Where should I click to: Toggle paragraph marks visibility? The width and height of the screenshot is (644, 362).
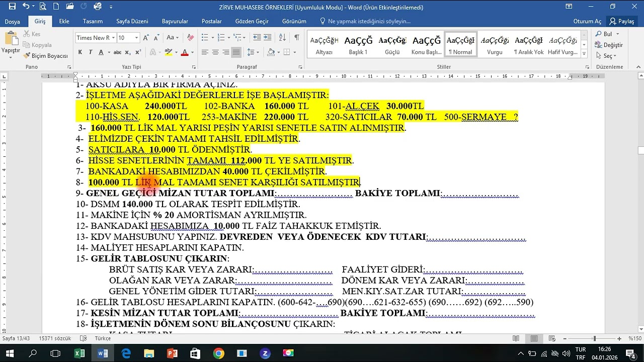[297, 38]
